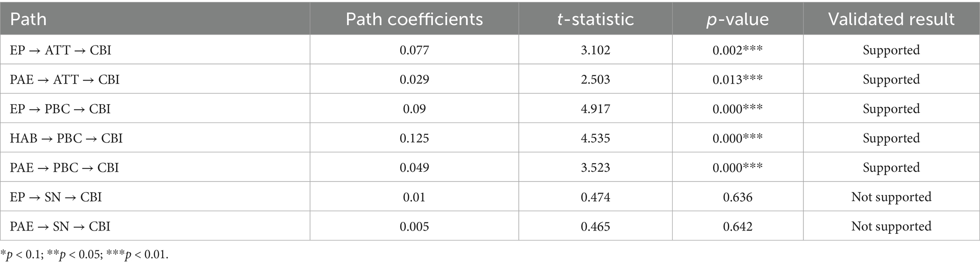Select the t-statistic column header

pyautogui.click(x=595, y=19)
